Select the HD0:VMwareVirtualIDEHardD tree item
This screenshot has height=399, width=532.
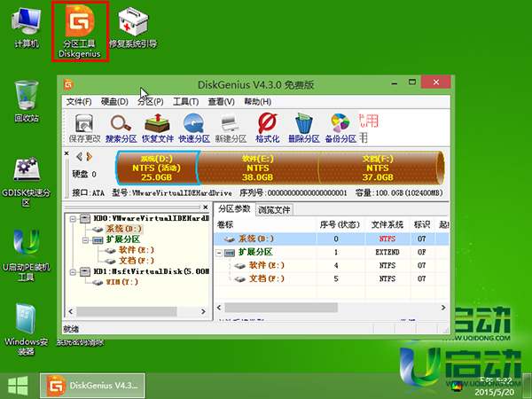151,218
